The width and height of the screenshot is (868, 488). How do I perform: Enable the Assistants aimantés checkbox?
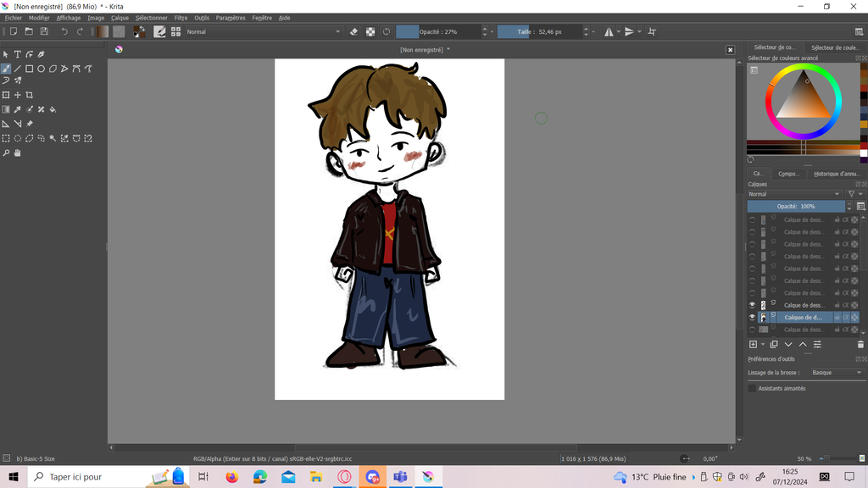point(752,388)
